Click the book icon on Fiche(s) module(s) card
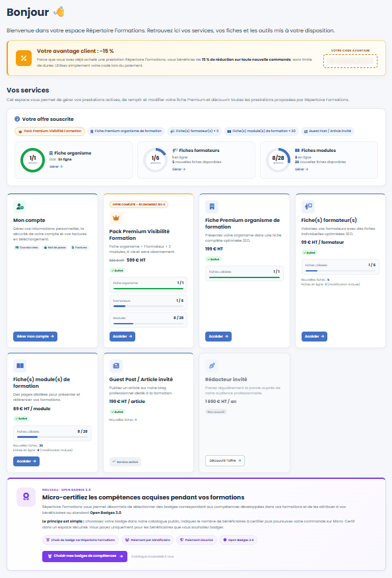 coord(20,366)
